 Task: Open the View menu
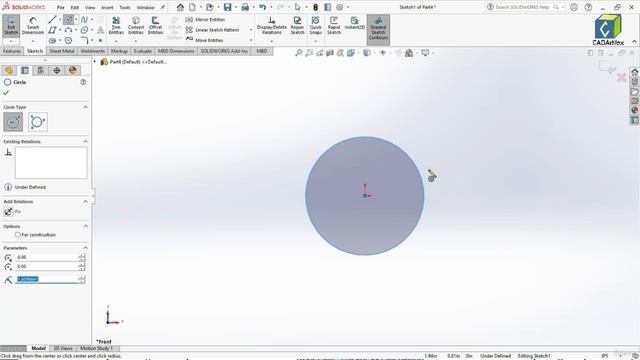click(x=90, y=7)
